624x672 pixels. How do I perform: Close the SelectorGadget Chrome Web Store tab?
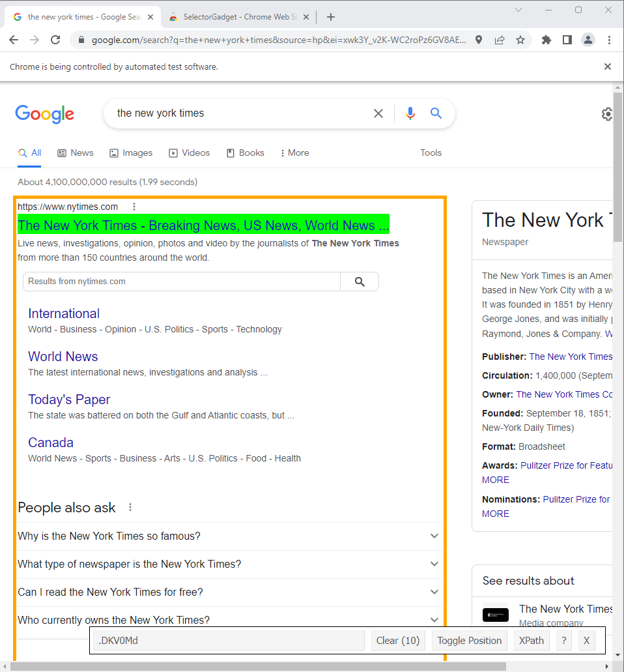click(x=305, y=17)
